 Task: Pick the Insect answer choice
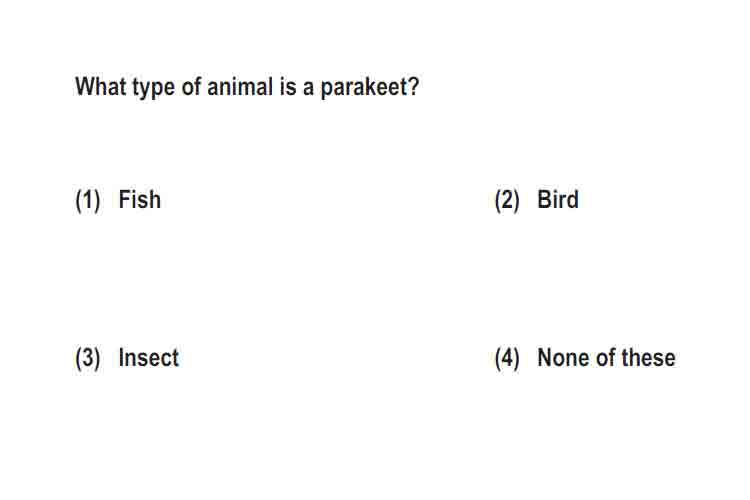pos(148,357)
